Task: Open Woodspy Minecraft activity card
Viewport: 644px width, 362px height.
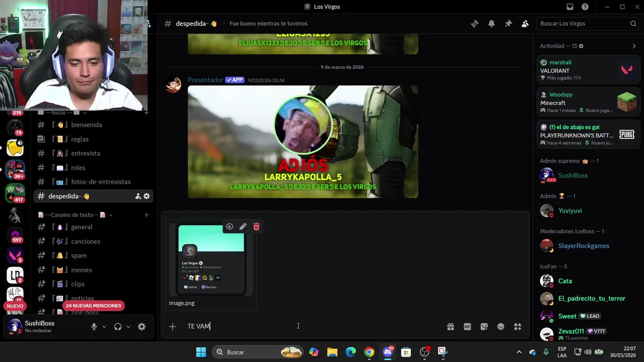Action: pyautogui.click(x=588, y=102)
